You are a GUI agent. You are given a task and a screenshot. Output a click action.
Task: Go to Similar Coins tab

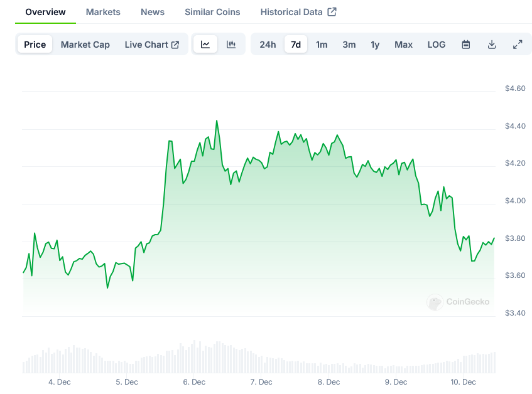212,12
